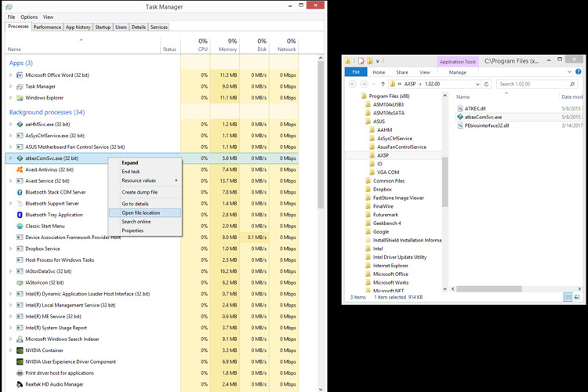This screenshot has height=392, width=588.
Task: Click the Search 1.02.00 input box
Action: tap(536, 84)
